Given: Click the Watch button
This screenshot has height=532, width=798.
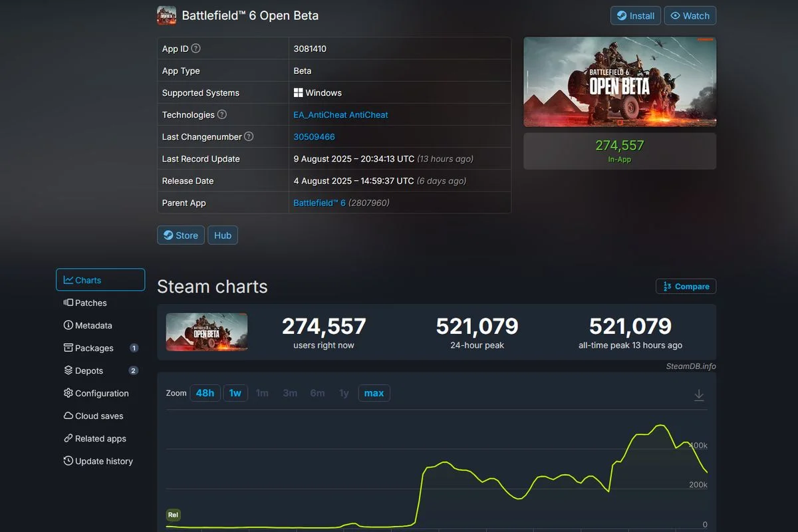Looking at the screenshot, I should pyautogui.click(x=690, y=16).
